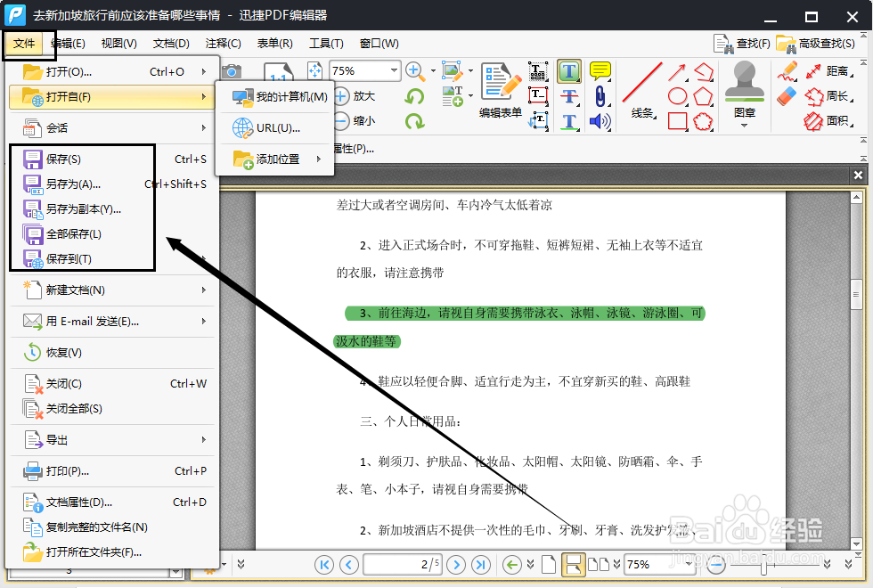Choose 保存(S) from the file menu
873x588 pixels.
(111, 159)
